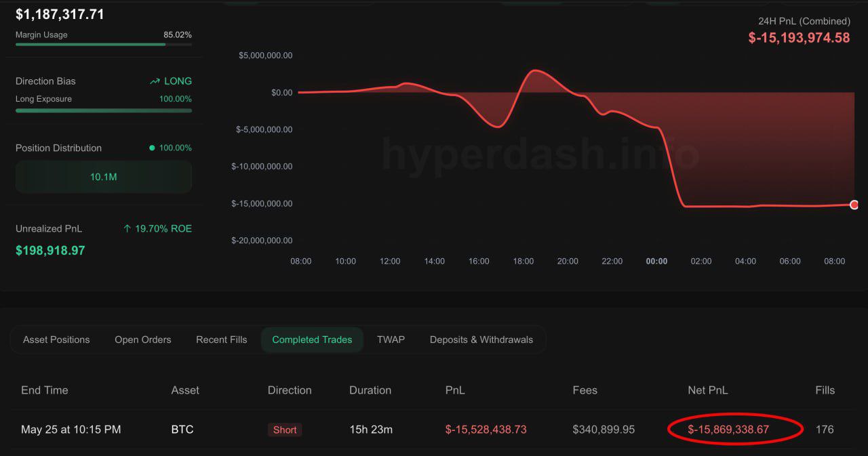
Task: Click the Direction Bias label
Action: click(45, 81)
